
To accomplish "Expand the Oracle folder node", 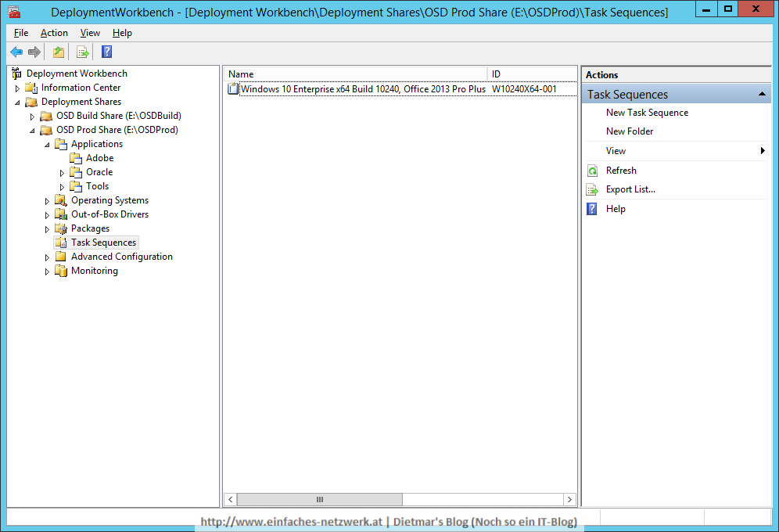I will (62, 173).
